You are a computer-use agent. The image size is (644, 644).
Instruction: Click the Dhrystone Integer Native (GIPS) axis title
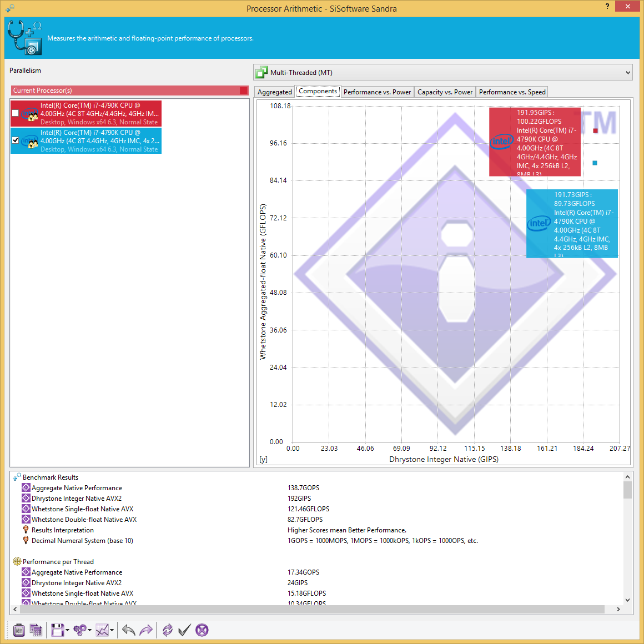(x=444, y=459)
